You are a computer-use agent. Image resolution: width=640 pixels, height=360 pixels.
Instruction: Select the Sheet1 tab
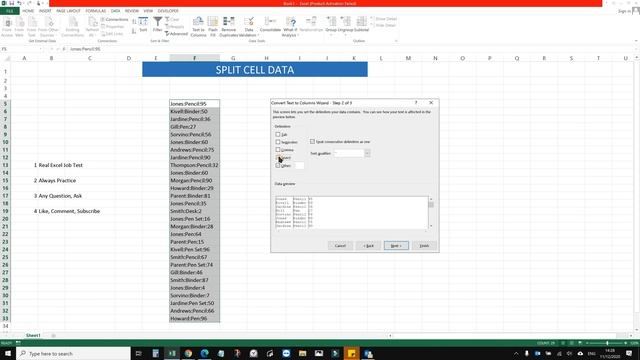[x=33, y=335]
